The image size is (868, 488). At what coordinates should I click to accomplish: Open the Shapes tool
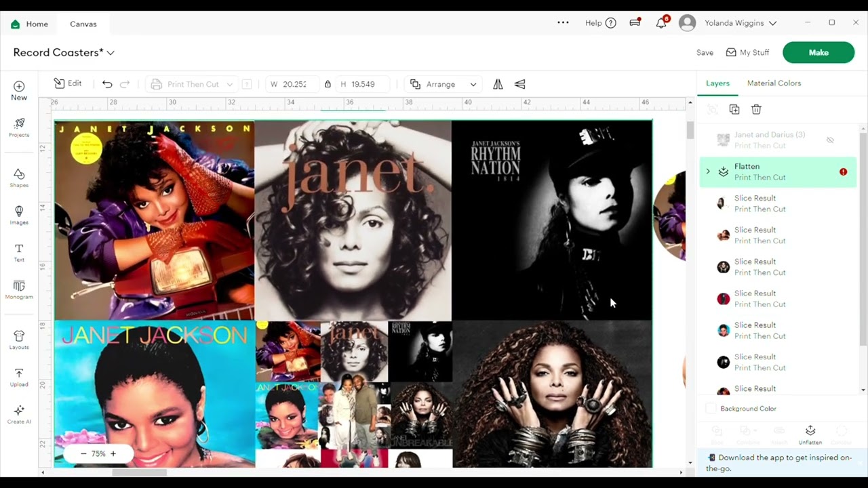(19, 178)
